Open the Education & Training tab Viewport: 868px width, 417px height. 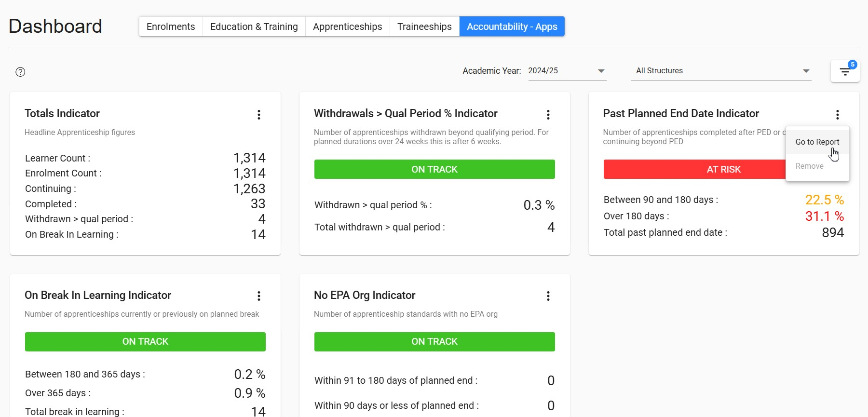click(254, 27)
